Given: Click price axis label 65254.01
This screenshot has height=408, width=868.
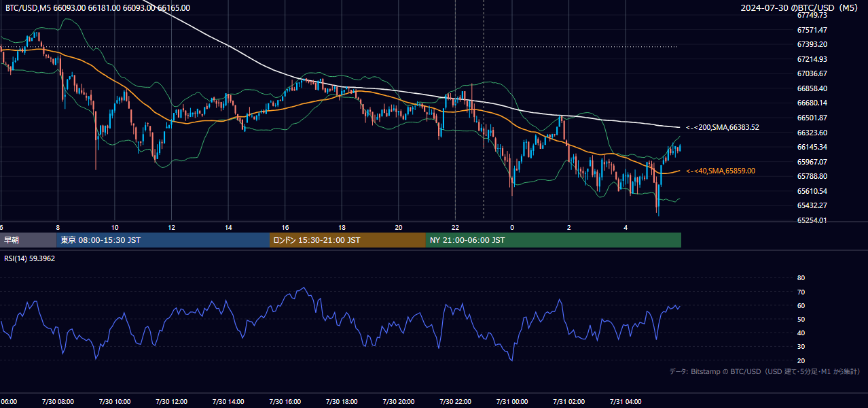Looking at the screenshot, I should coord(812,220).
